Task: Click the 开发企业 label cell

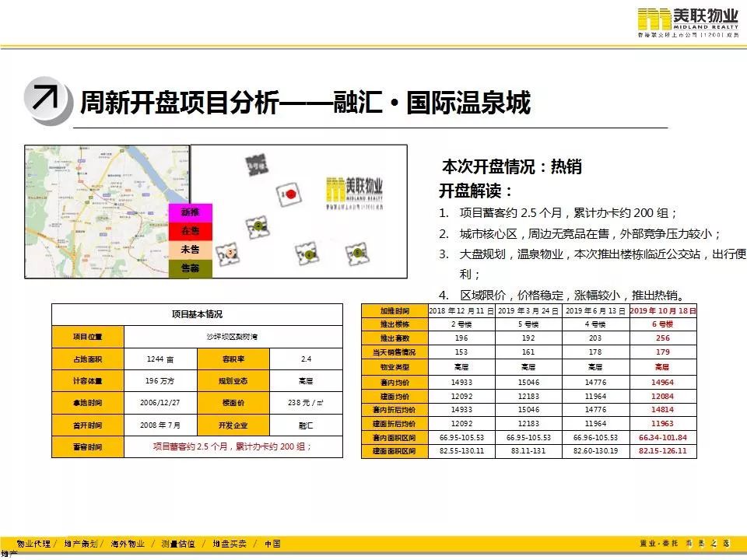Action: click(x=233, y=425)
